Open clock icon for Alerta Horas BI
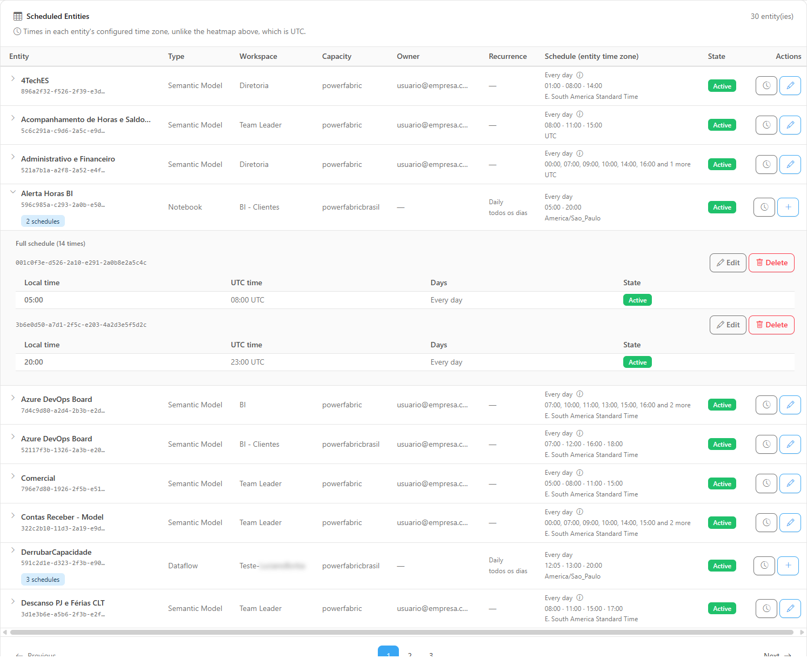Viewport: 807px width, 672px height. point(764,207)
